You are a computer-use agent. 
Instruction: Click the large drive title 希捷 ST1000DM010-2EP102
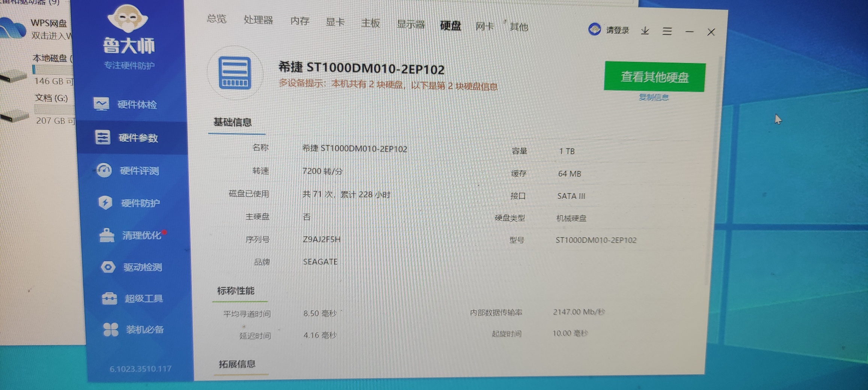click(361, 68)
